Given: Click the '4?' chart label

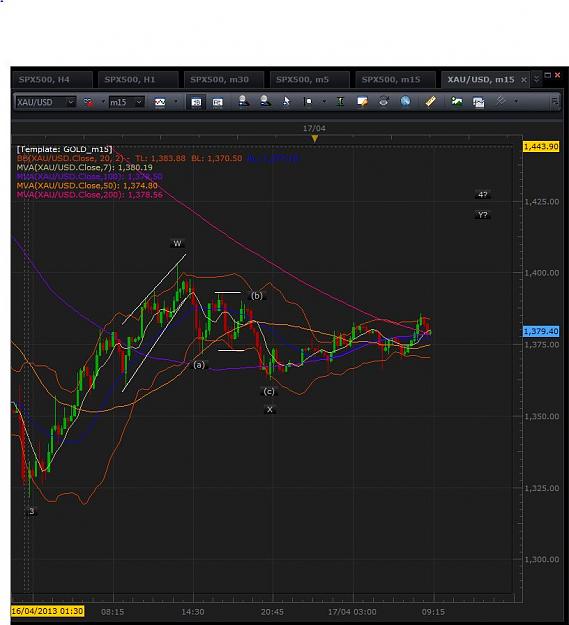Looking at the screenshot, I should (483, 195).
